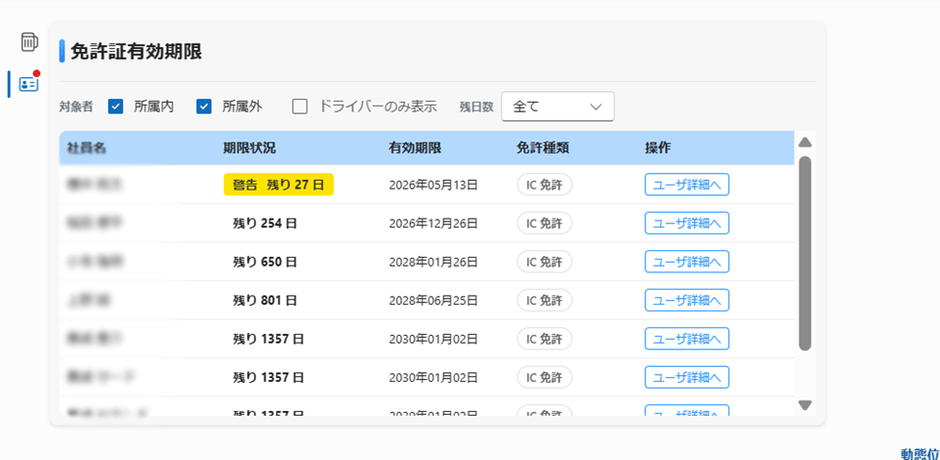The height and width of the screenshot is (460, 940).
Task: Select the license card sidebar icon
Action: [x=29, y=83]
